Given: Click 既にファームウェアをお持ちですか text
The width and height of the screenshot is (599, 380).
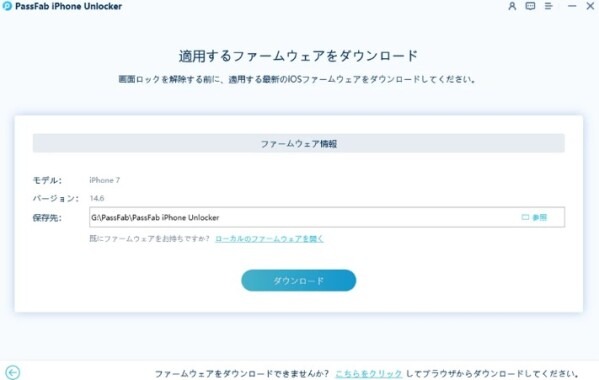Looking at the screenshot, I should tap(149, 239).
